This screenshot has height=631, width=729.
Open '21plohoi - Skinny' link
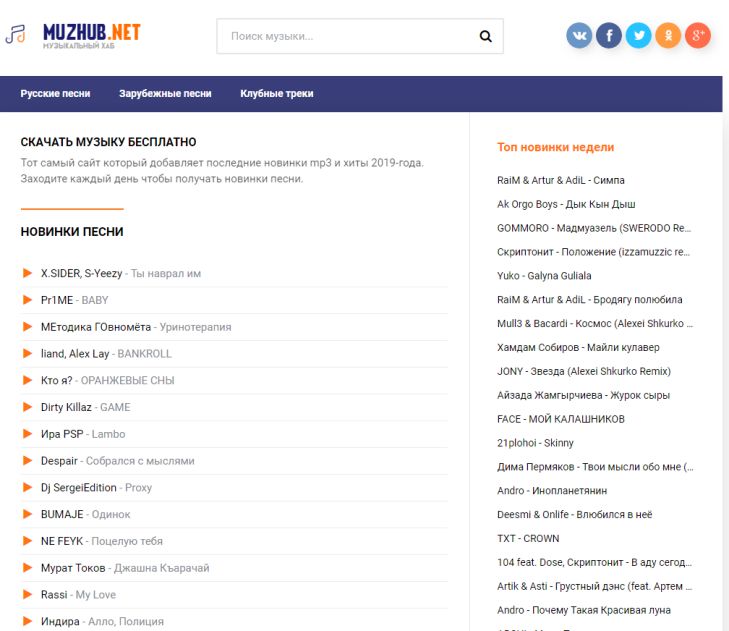(535, 443)
